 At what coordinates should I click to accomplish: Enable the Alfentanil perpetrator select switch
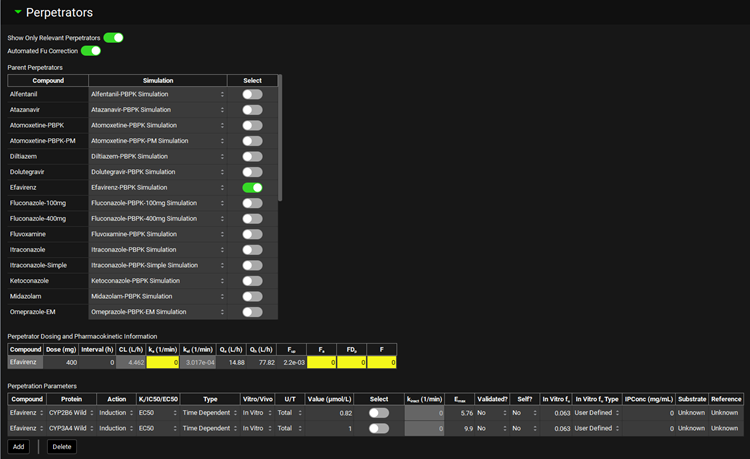(x=252, y=94)
